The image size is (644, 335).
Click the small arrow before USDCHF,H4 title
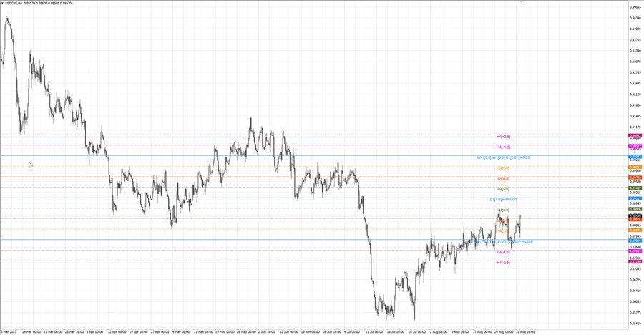(x=2, y=4)
